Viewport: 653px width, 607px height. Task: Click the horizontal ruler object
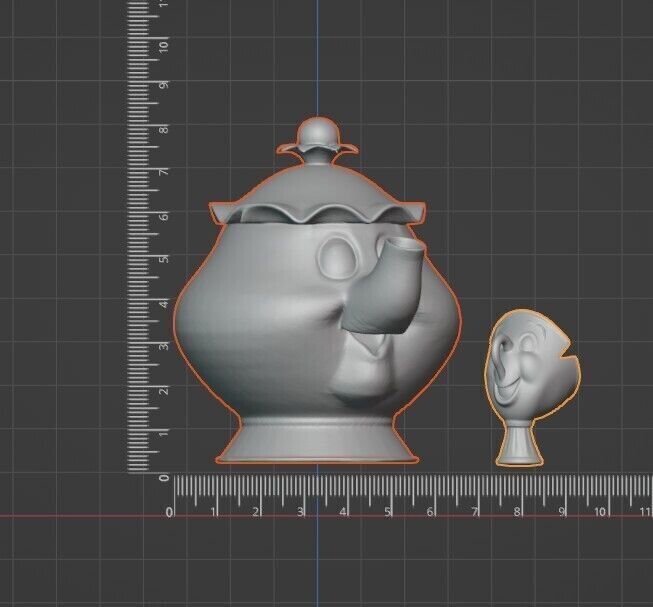point(410,495)
